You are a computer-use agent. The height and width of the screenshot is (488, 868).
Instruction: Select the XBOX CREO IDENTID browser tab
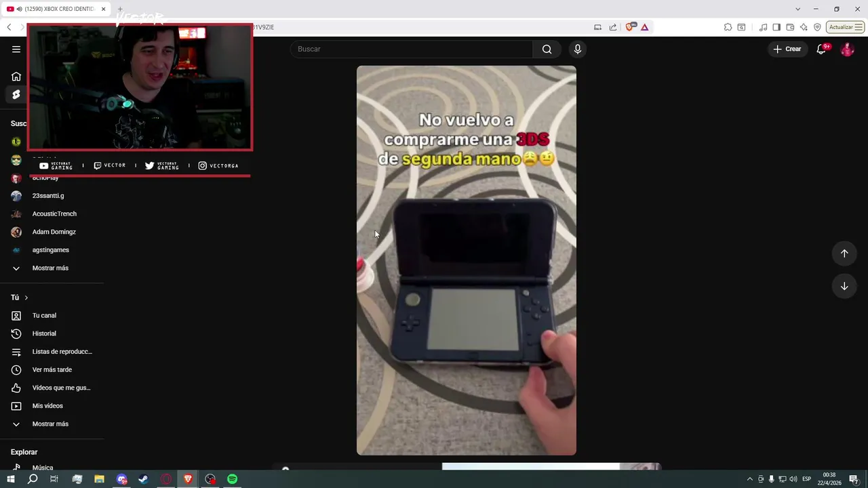(56, 9)
